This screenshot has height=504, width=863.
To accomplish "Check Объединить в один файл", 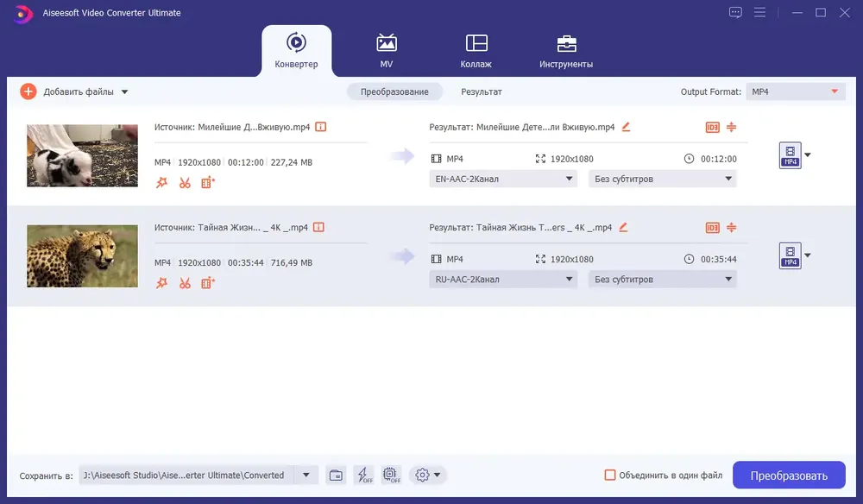I will pyautogui.click(x=610, y=475).
